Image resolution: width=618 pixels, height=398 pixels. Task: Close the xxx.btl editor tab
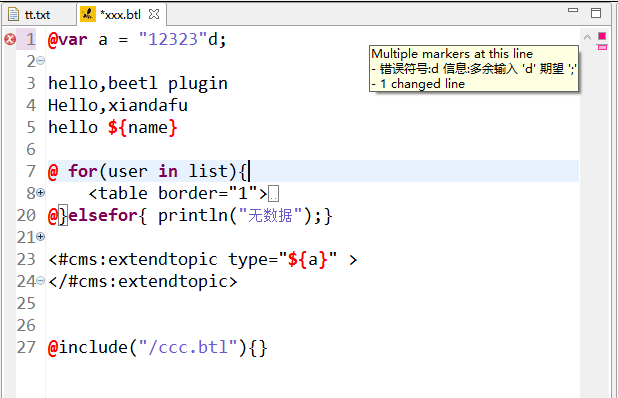click(154, 15)
